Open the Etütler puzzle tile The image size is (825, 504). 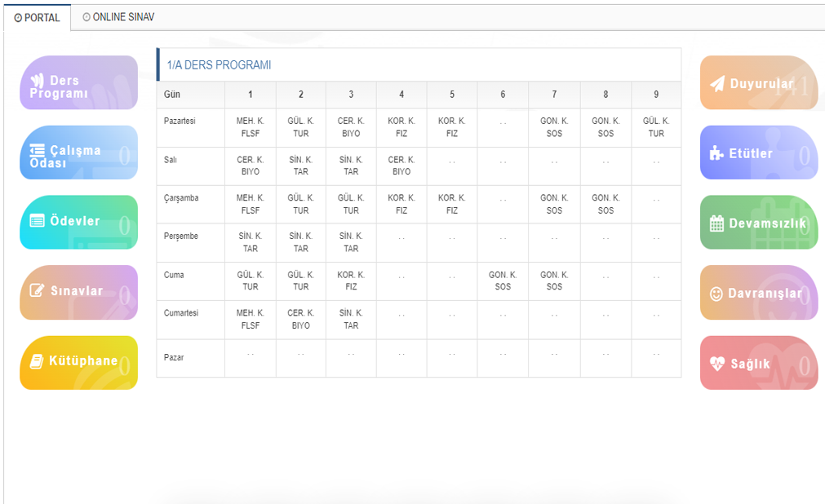coord(758,153)
